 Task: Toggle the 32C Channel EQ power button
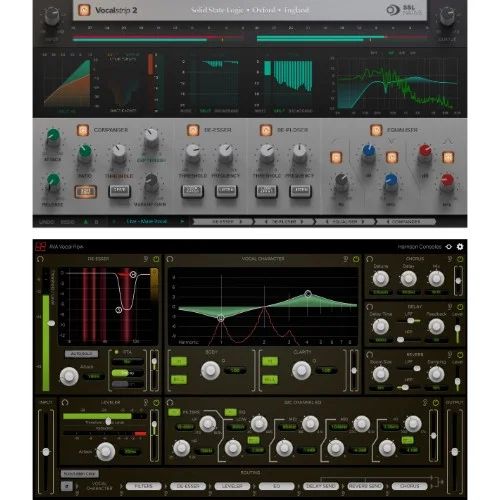click(435, 403)
